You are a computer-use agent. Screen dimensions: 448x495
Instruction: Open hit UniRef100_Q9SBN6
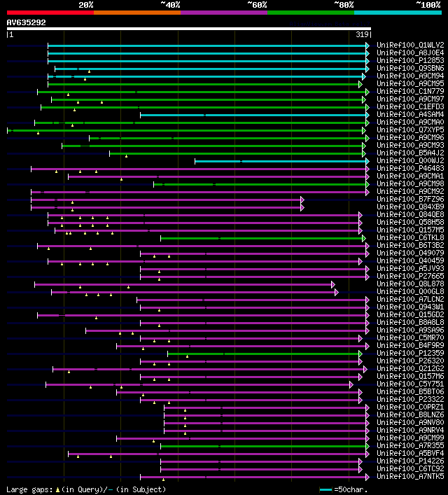click(410, 68)
